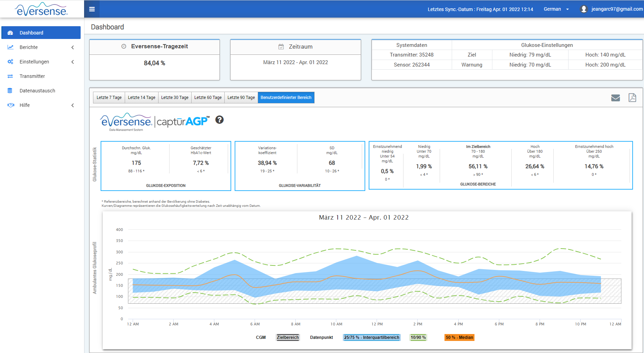
Task: Switch to Letzte 90 Tage tab
Action: pos(241,98)
